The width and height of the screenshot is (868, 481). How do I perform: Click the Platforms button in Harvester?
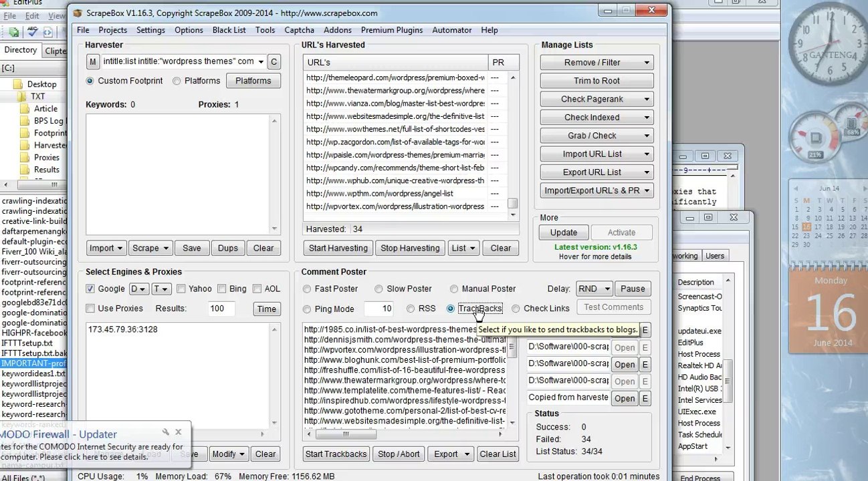coord(253,81)
